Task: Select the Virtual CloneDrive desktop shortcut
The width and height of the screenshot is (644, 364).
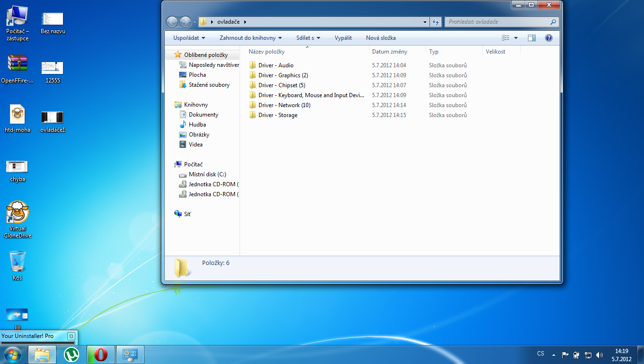Action: pos(18,219)
